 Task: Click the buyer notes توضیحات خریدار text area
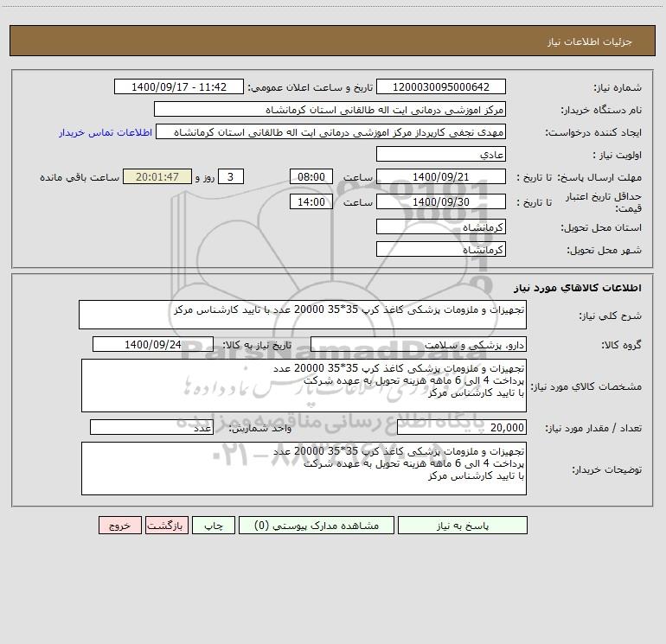(x=304, y=469)
